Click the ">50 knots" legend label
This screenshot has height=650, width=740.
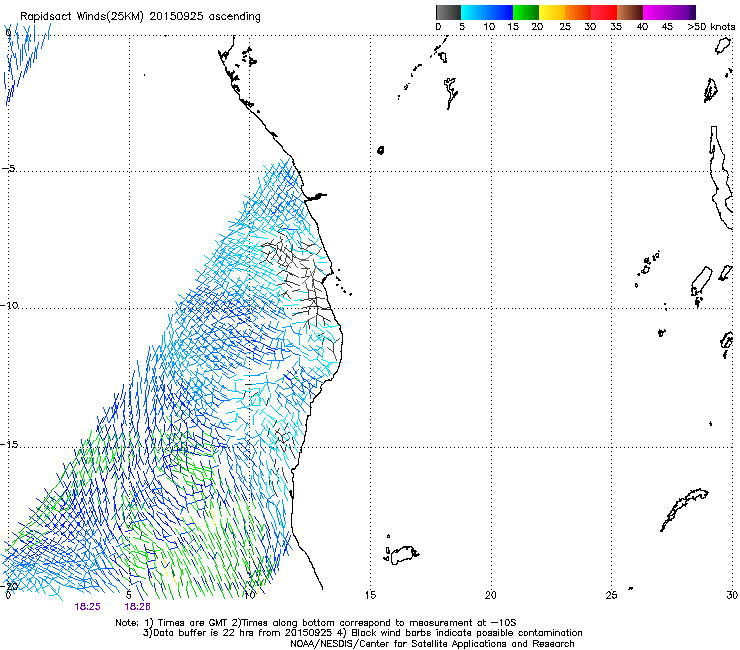pos(711,27)
